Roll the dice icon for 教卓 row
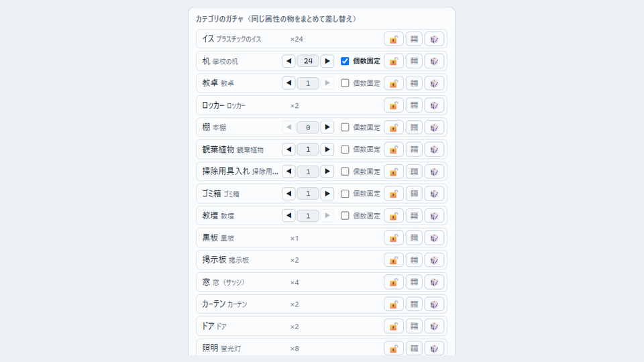The image size is (644, 362). [x=434, y=83]
